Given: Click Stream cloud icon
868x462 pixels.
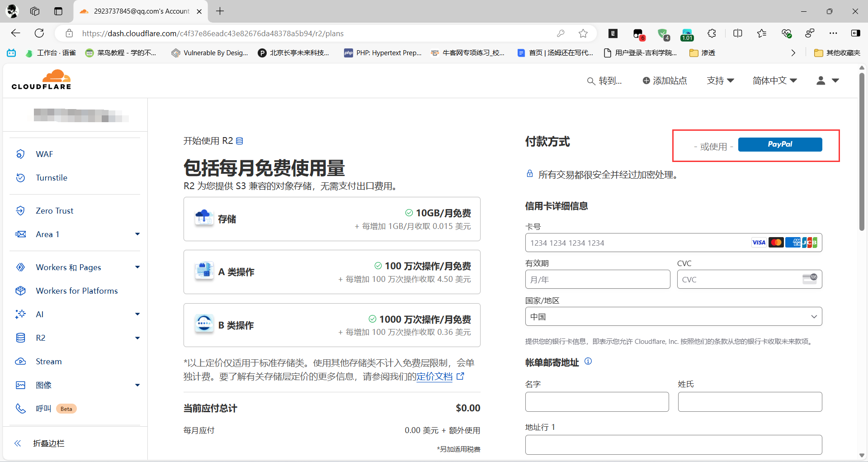Looking at the screenshot, I should 20,362.
